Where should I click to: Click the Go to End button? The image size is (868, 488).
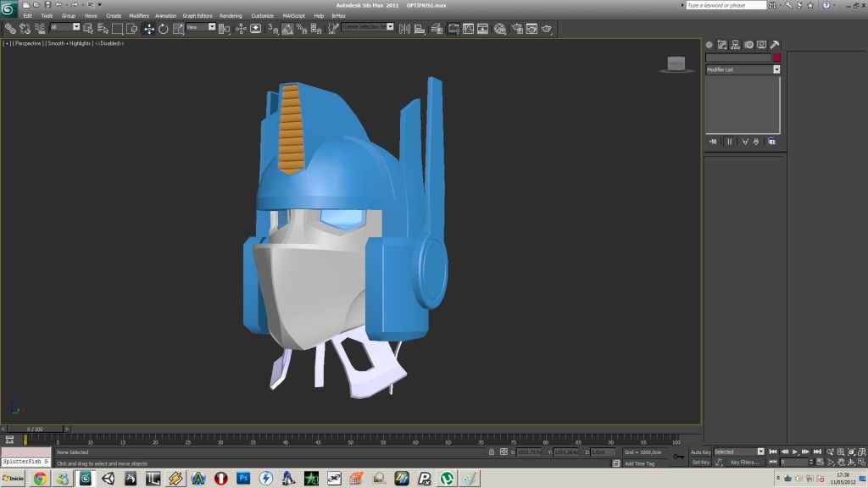(817, 452)
